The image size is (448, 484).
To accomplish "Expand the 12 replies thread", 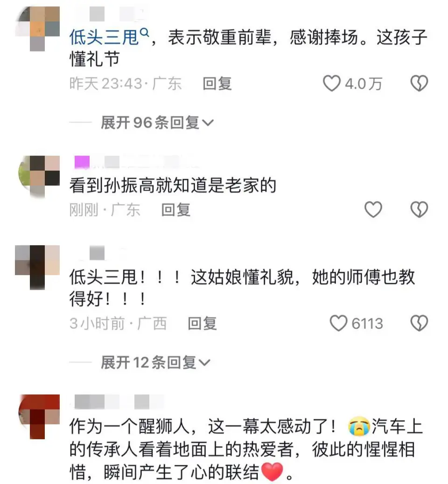I will [155, 362].
